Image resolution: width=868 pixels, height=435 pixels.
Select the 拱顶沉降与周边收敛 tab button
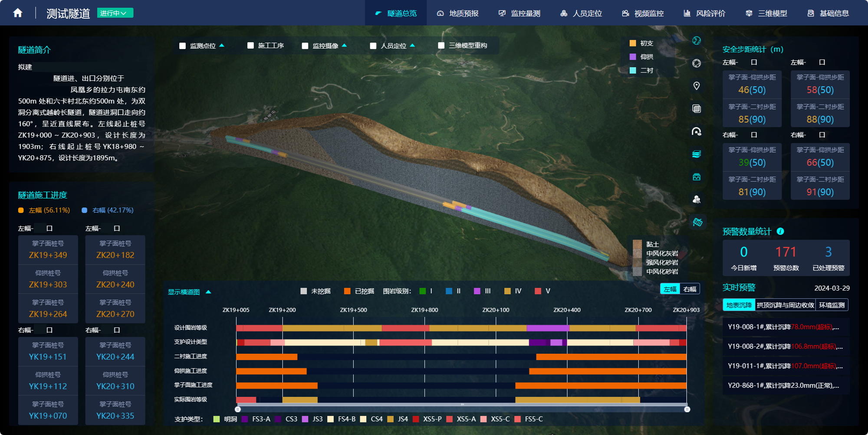pyautogui.click(x=785, y=305)
